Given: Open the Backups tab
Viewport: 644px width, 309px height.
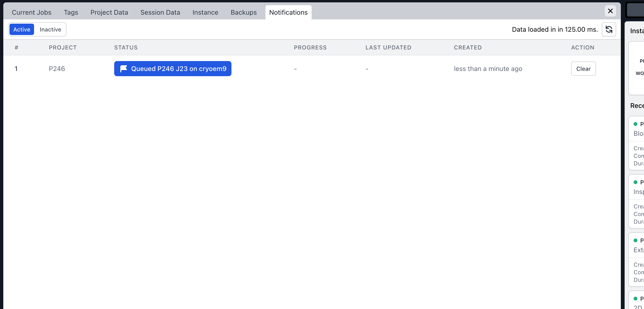Looking at the screenshot, I should 244,13.
